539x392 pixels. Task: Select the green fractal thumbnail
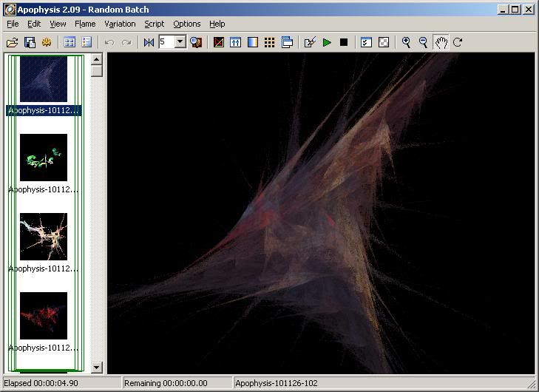(x=44, y=157)
